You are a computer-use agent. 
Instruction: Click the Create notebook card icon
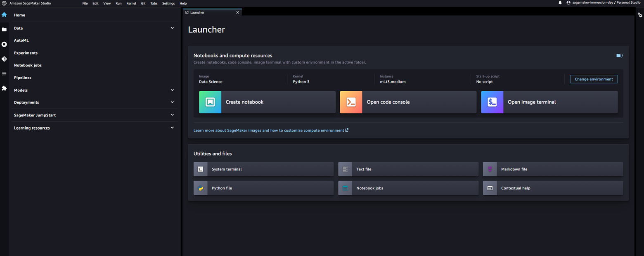tap(210, 102)
